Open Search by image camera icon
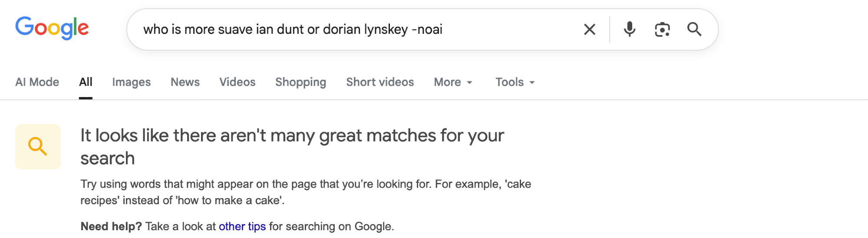Screen dimensions: 868x238 (662, 29)
